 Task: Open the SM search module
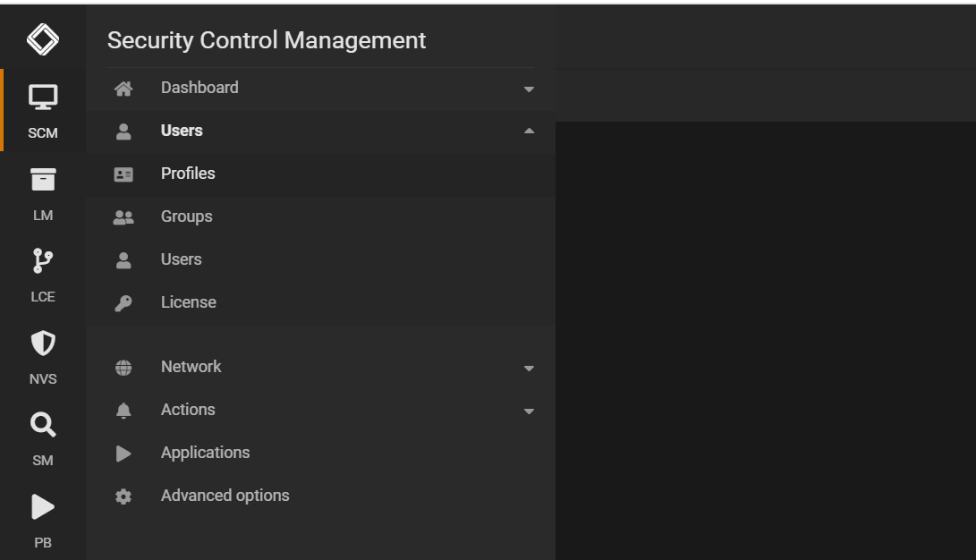coord(42,424)
